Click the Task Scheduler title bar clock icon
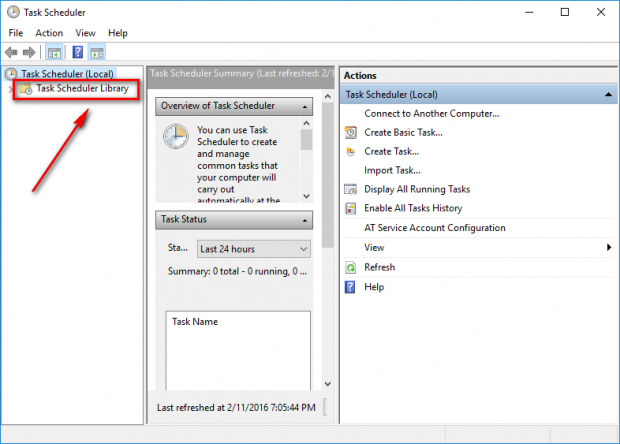The width and height of the screenshot is (620, 444). coord(13,12)
